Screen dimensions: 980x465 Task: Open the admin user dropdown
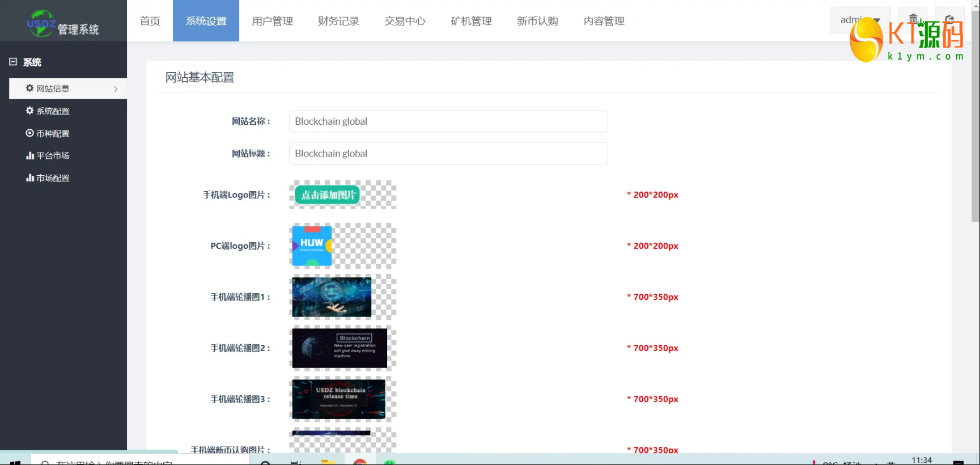859,20
